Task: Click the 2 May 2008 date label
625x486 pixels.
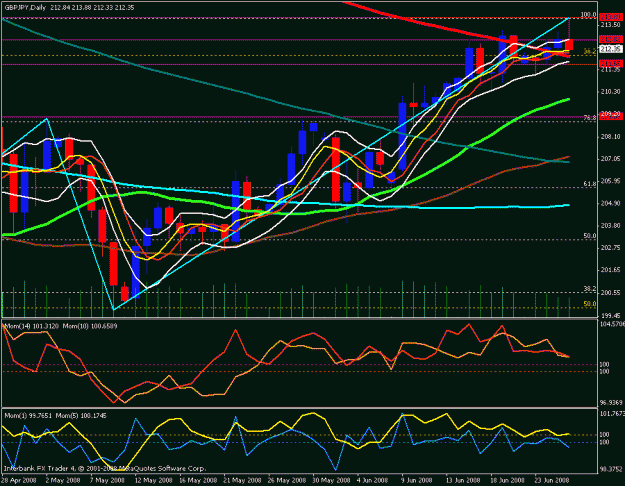Action: 63,480
